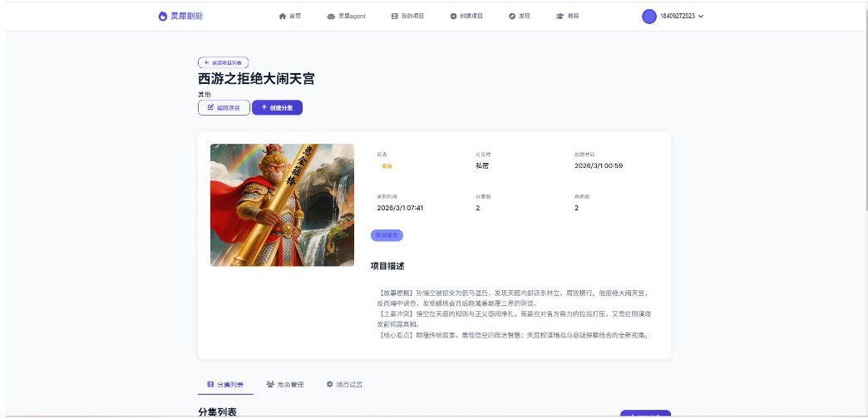Click the 项目描述 heading
This screenshot has width=868, height=419.
pyautogui.click(x=387, y=266)
